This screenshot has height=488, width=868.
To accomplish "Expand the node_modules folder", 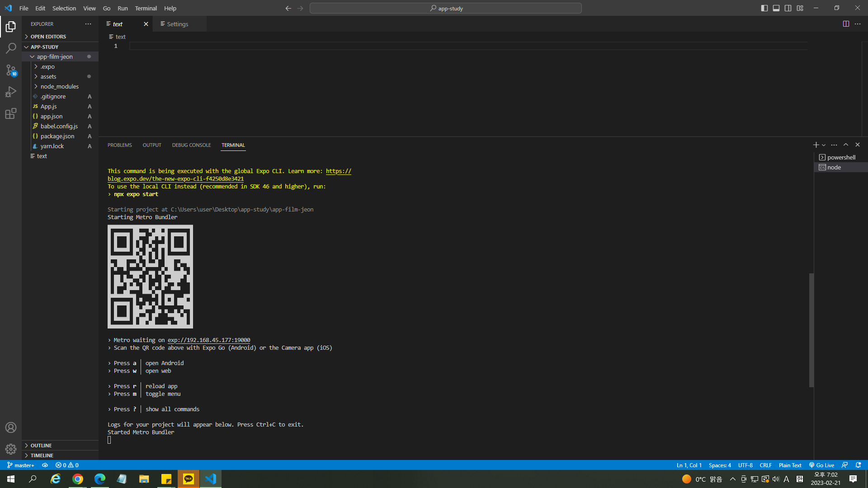I will [x=60, y=86].
